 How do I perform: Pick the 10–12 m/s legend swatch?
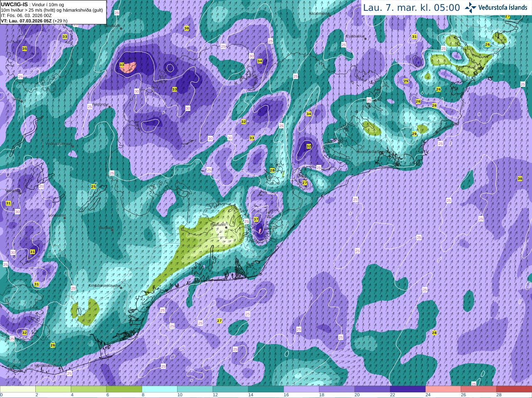pyautogui.click(x=195, y=389)
